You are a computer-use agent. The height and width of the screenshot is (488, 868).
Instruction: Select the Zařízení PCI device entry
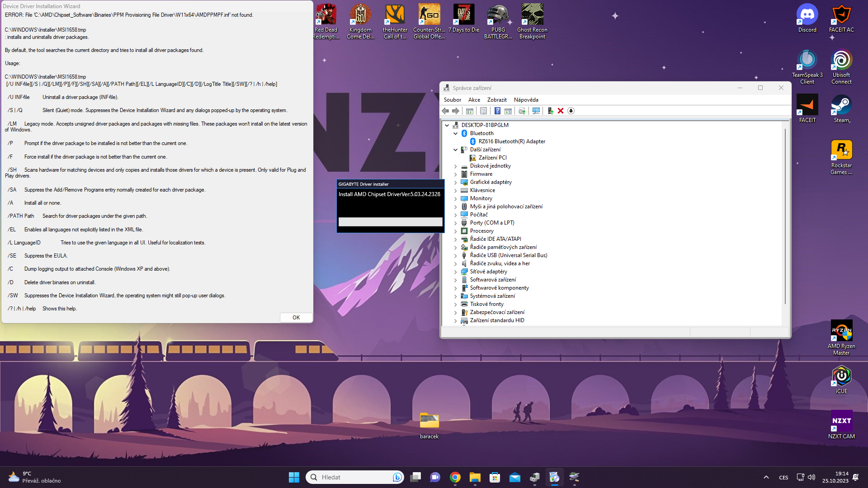tap(492, 158)
